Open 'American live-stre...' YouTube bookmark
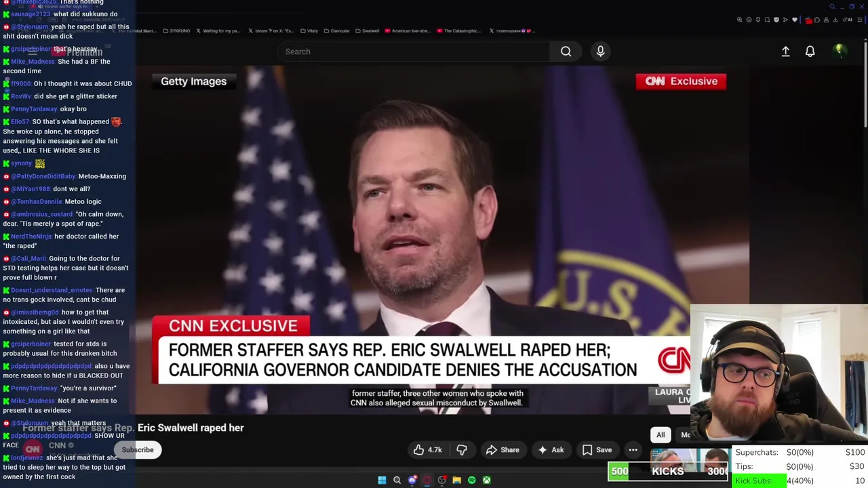Screen dimensions: 868x488 pyautogui.click(x=408, y=30)
